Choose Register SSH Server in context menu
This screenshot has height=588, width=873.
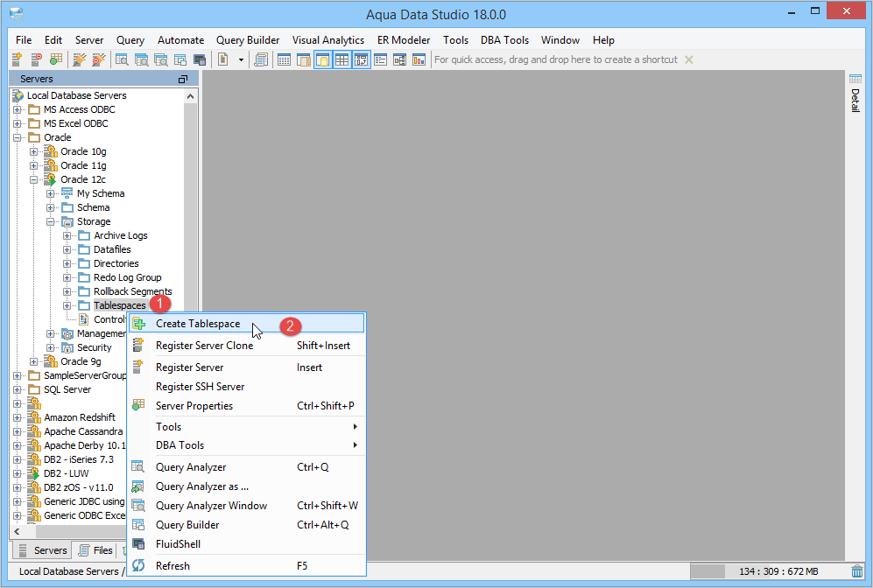[247, 387]
